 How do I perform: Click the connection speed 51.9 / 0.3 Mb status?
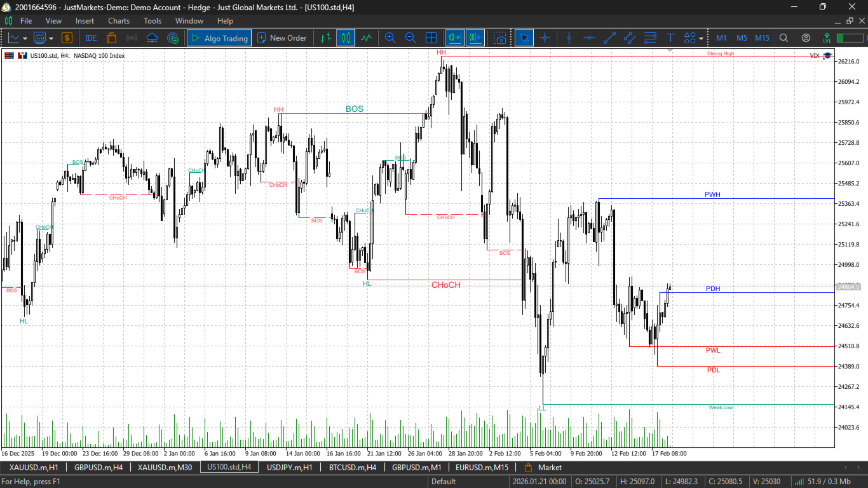click(x=822, y=482)
